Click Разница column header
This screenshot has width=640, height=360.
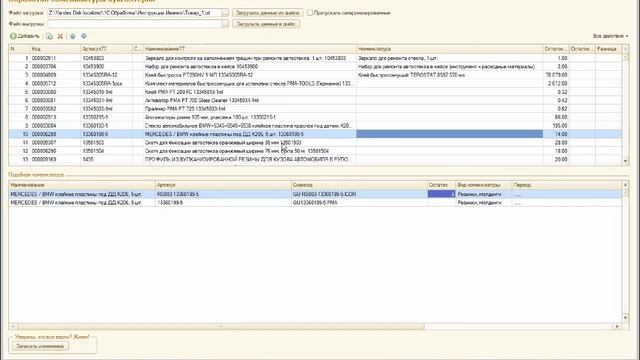point(608,49)
